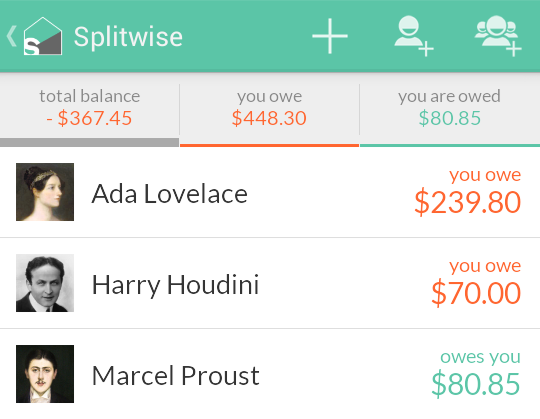The image size is (540, 419).
Task: Click the $239.80 owed amount
Action: (x=468, y=202)
